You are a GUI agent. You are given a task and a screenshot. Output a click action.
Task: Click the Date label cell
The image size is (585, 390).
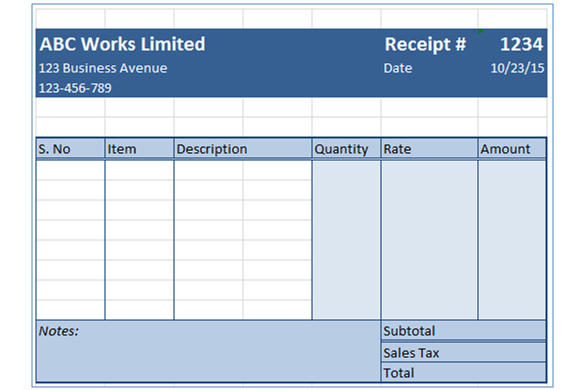pos(398,68)
